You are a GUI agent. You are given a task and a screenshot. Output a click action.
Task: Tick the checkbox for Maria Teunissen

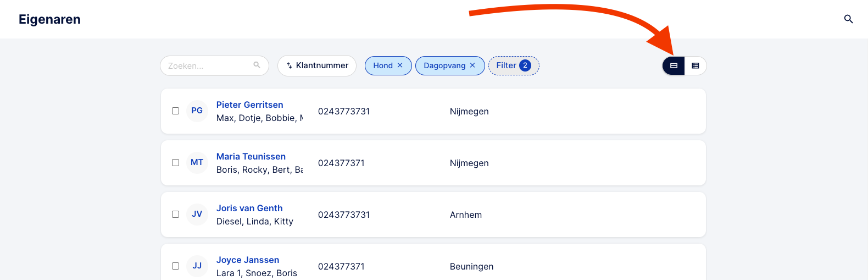click(175, 162)
